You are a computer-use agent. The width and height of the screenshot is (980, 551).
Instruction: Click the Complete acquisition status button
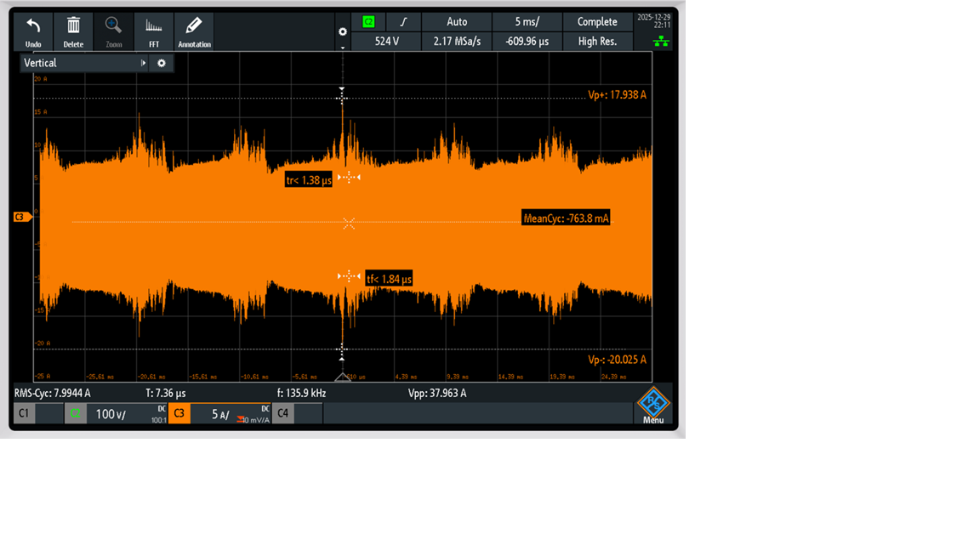pyautogui.click(x=597, y=22)
